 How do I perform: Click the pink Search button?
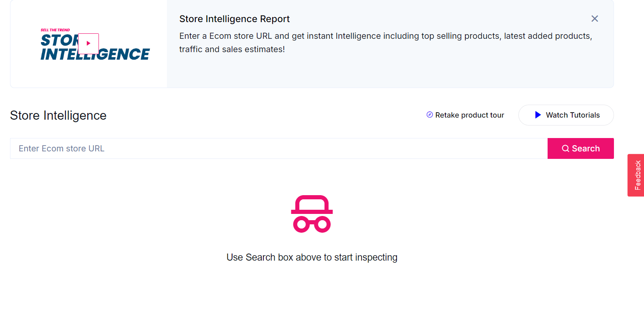581,148
